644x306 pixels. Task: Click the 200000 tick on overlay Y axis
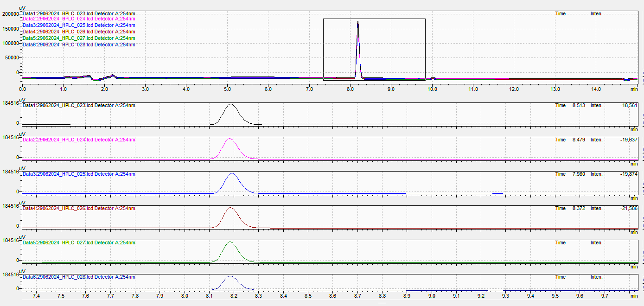(x=9, y=14)
